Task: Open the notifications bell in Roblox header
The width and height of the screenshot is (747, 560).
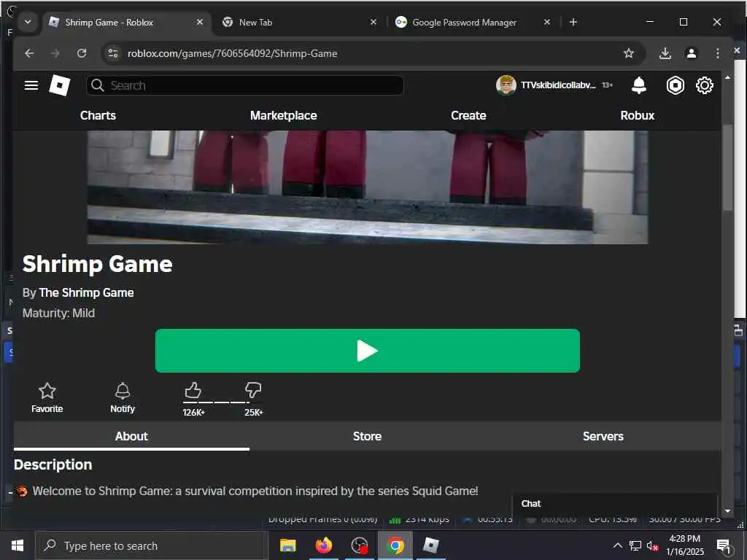Action: coord(639,85)
